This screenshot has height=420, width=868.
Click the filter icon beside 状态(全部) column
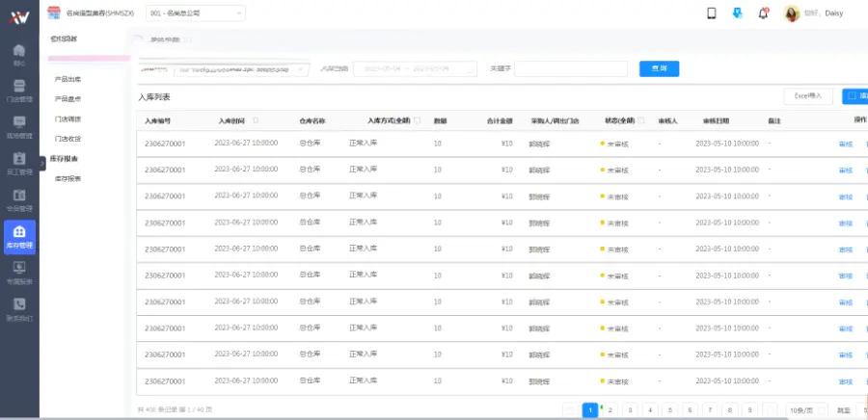(x=641, y=120)
